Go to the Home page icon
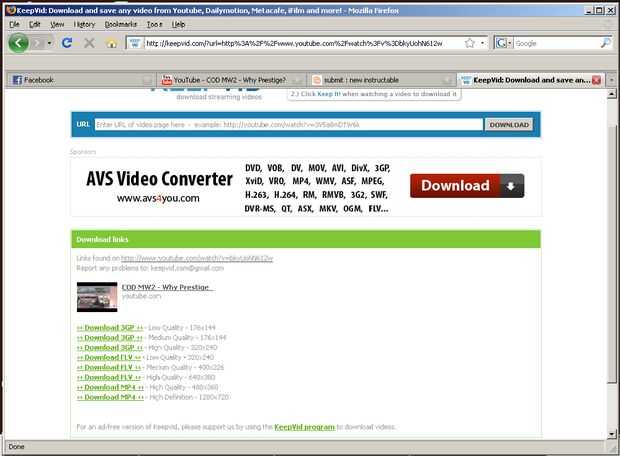Image resolution: width=620 pixels, height=456 pixels. click(x=112, y=43)
